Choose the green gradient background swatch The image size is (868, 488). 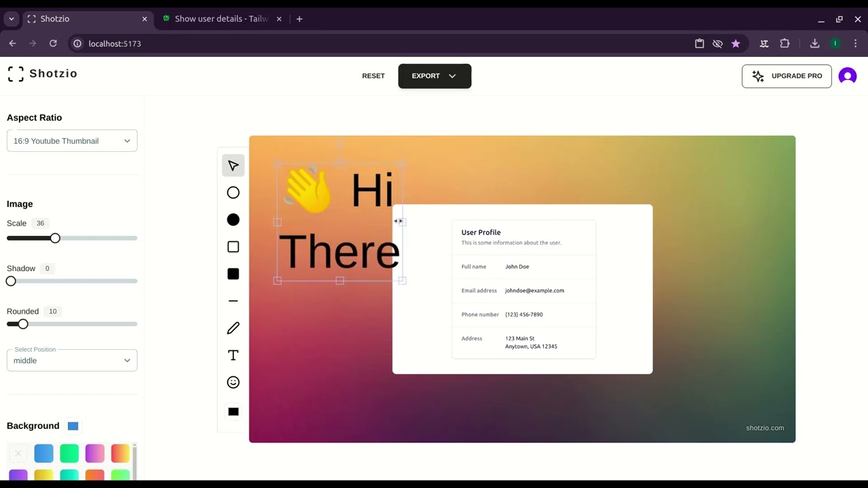(x=69, y=453)
